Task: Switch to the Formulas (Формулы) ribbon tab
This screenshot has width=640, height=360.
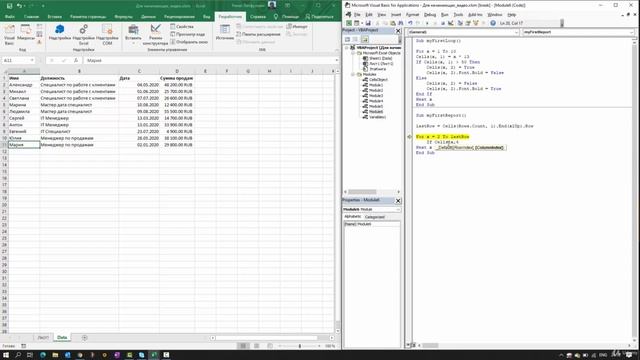Action: (x=123, y=17)
